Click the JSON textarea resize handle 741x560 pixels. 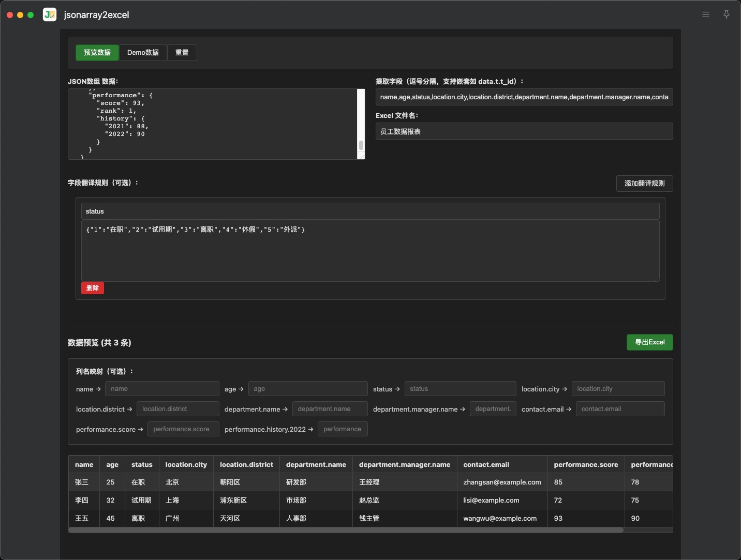tap(362, 156)
